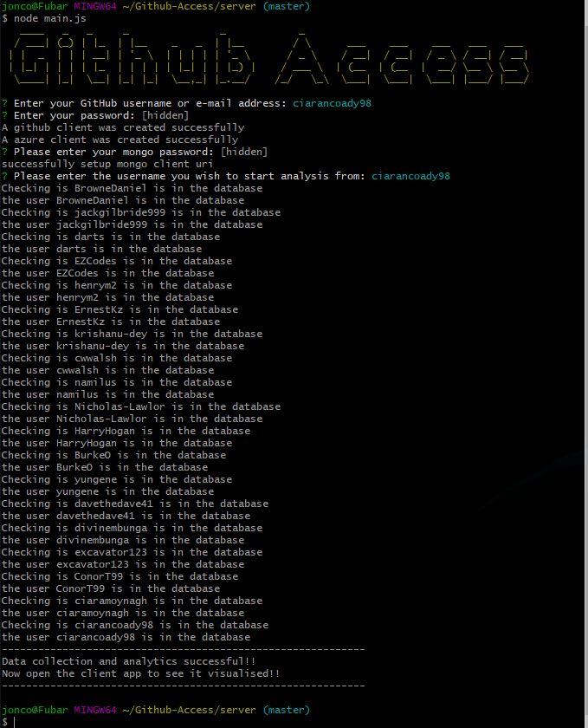Click the 'node main.js' command line

(44, 18)
